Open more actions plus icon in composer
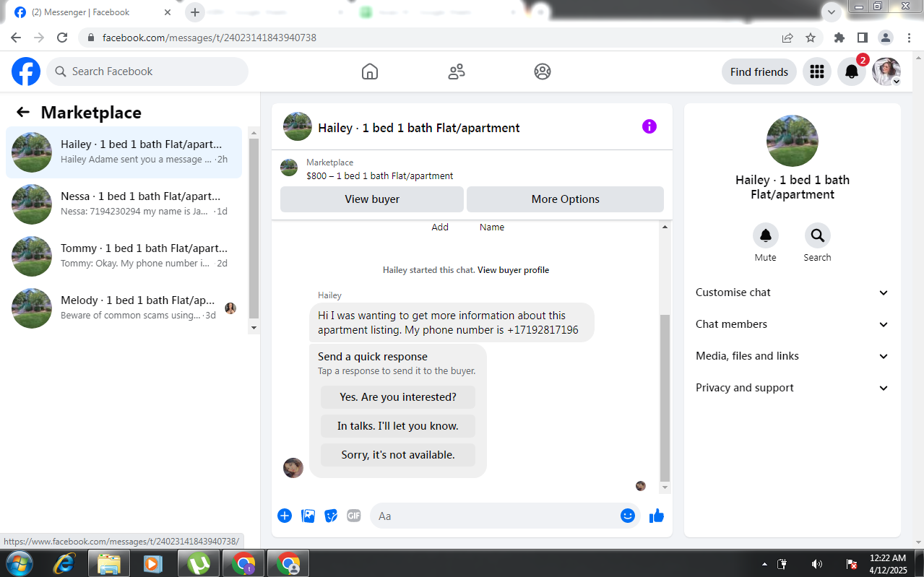 [285, 516]
